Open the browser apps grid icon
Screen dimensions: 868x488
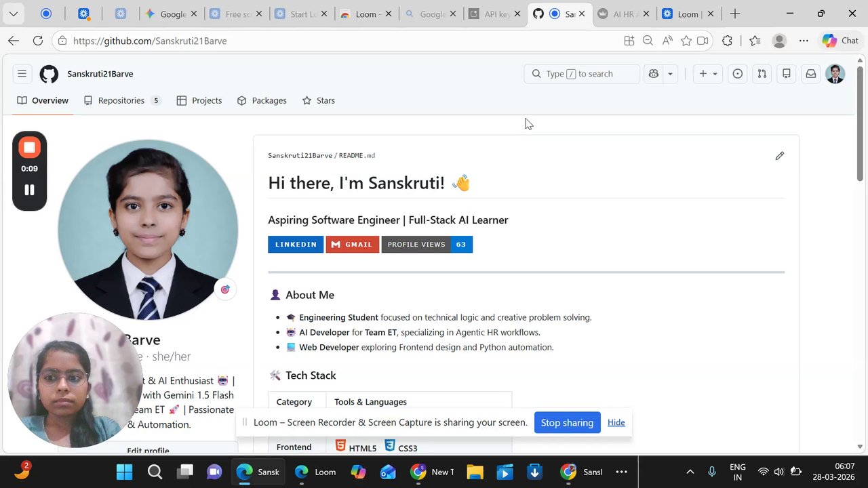[629, 41]
